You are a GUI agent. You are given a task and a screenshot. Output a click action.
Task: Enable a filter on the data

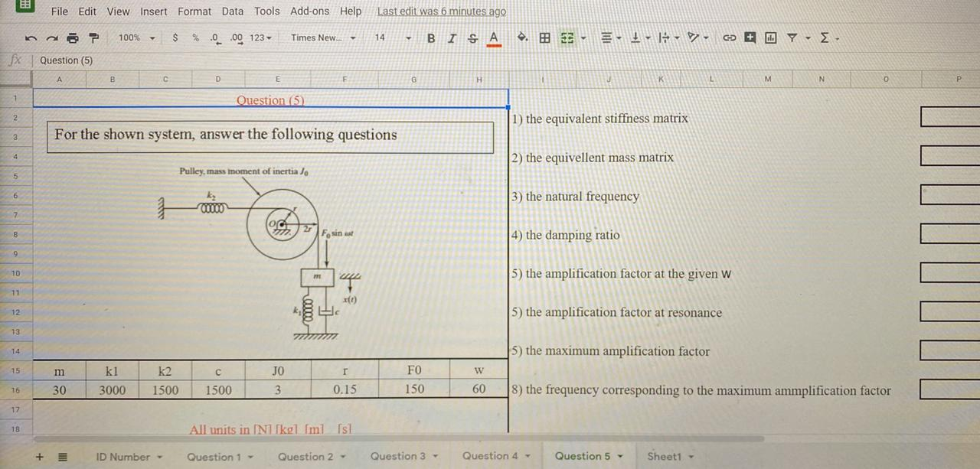(792, 37)
